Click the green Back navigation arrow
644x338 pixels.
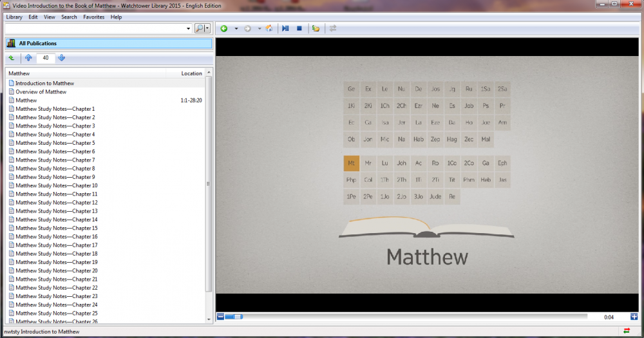(x=224, y=28)
